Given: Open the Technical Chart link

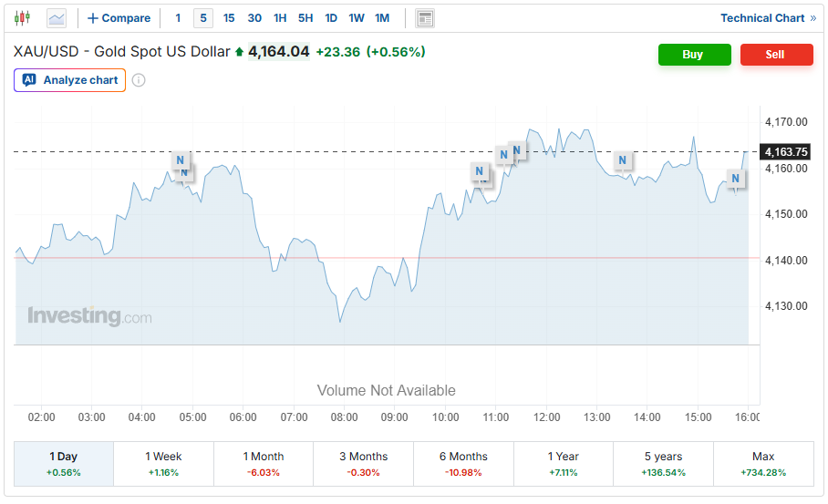Looking at the screenshot, I should click(769, 18).
